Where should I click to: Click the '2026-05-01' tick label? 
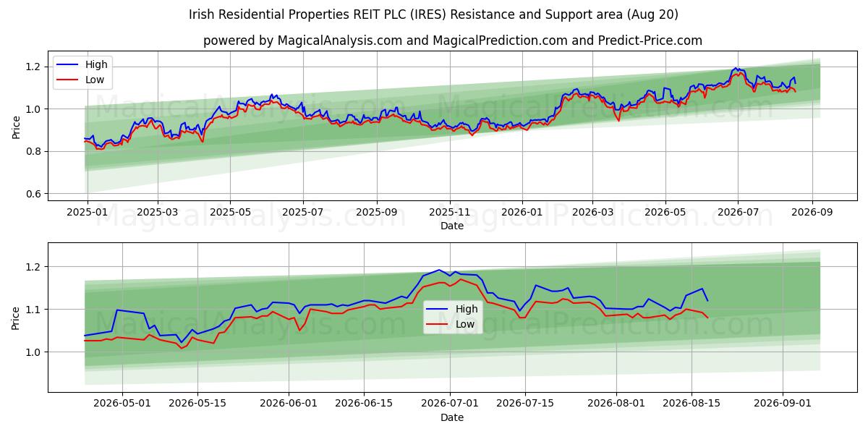122,403
